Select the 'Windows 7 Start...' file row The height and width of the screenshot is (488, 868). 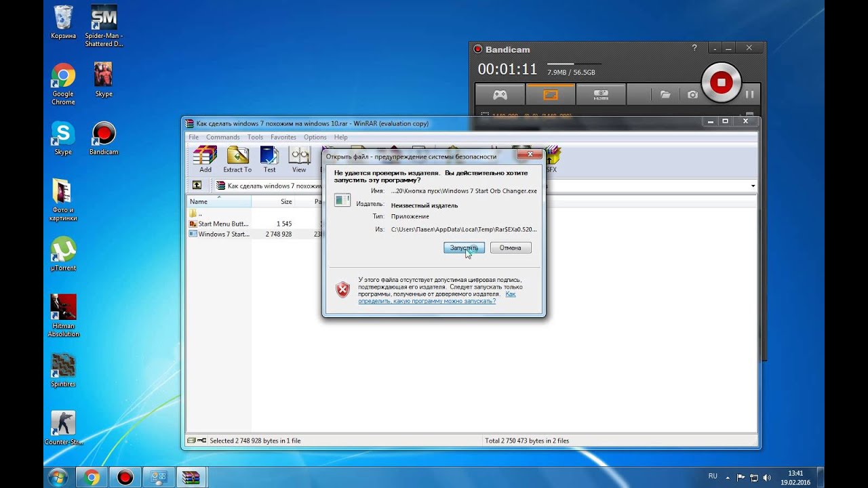tap(218, 234)
